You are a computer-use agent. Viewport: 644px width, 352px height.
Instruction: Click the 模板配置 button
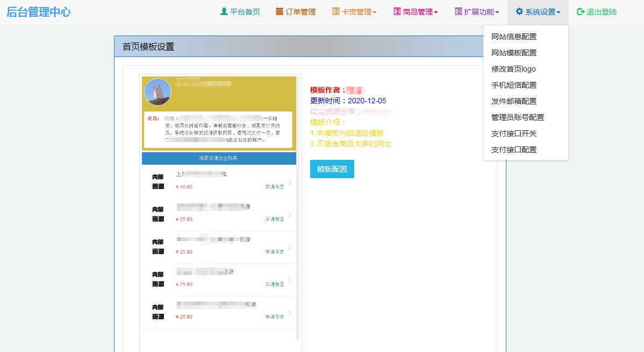pos(332,169)
